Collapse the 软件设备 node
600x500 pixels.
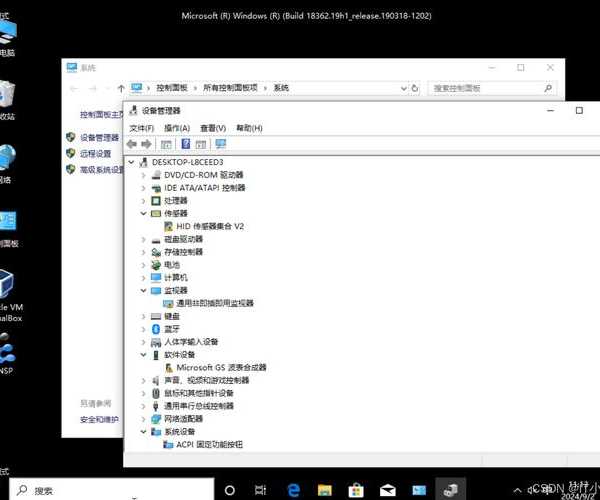pyautogui.click(x=143, y=355)
